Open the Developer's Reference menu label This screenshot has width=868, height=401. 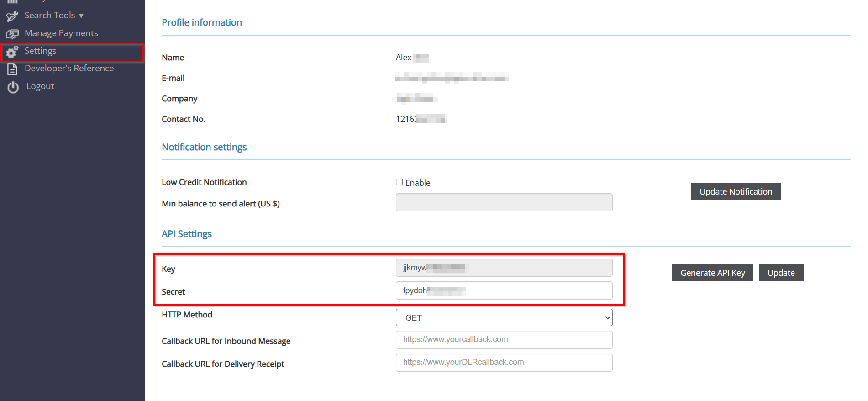(69, 69)
